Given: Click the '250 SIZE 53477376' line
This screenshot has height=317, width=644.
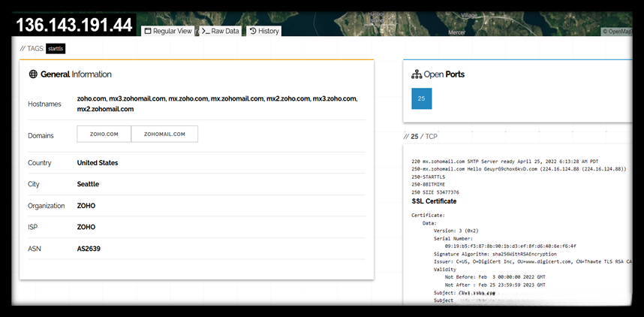Looking at the screenshot, I should click(x=435, y=192).
